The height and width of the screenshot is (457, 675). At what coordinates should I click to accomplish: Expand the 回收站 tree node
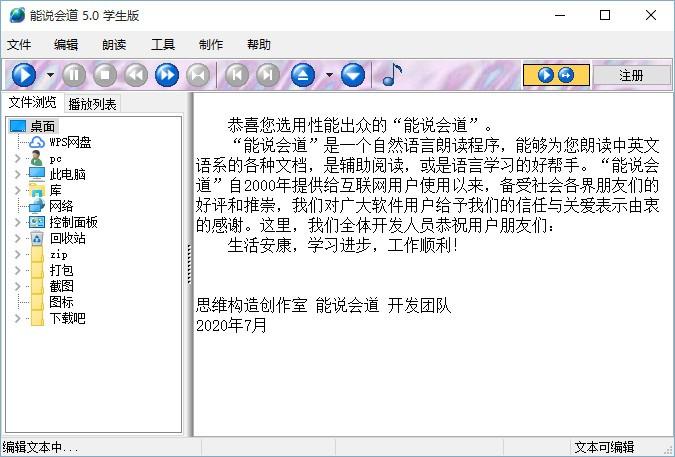click(x=17, y=238)
